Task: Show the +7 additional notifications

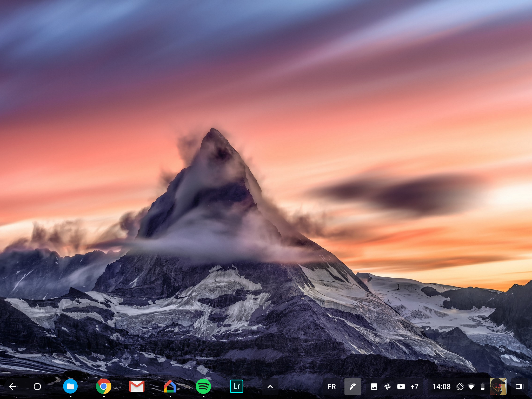Action: (414, 387)
